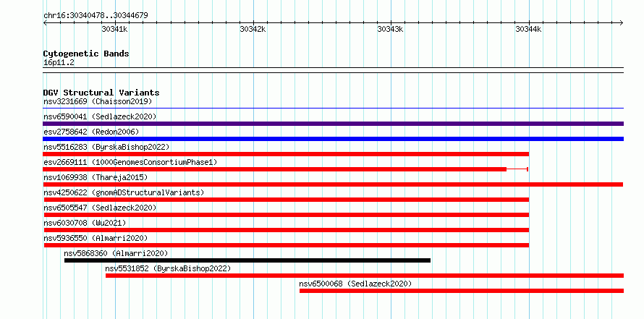
Task: Select the black nsv5868360 variant bar
Action: coord(247,260)
